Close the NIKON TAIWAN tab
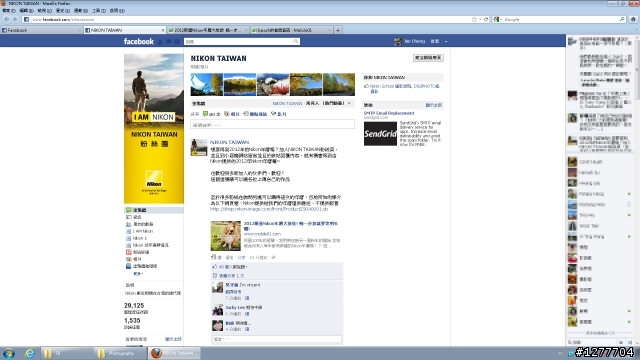The width and height of the screenshot is (640, 360). 163,30
